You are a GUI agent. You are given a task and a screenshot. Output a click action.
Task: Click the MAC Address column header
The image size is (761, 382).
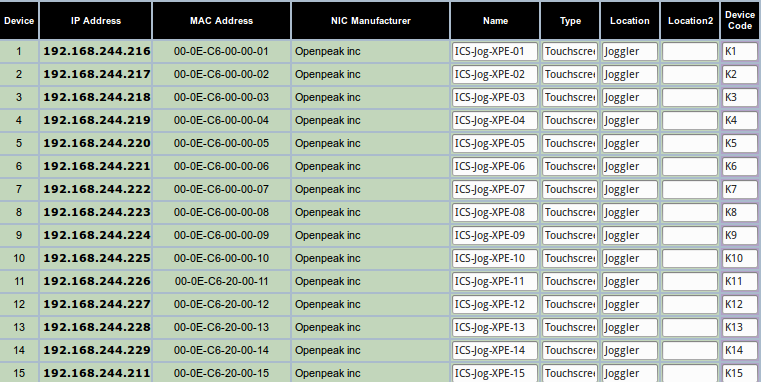point(221,21)
